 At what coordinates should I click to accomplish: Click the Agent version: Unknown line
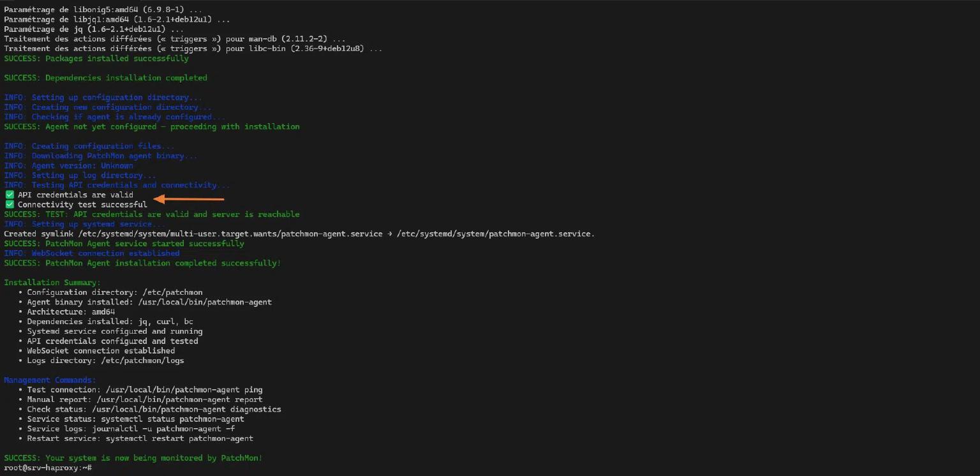(69, 165)
